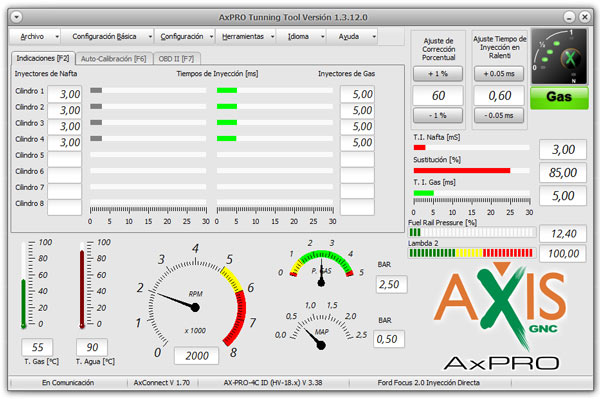Screen dimensions: 600x399
Task: Click the En Comunicación status bar entry
Action: [x=68, y=383]
